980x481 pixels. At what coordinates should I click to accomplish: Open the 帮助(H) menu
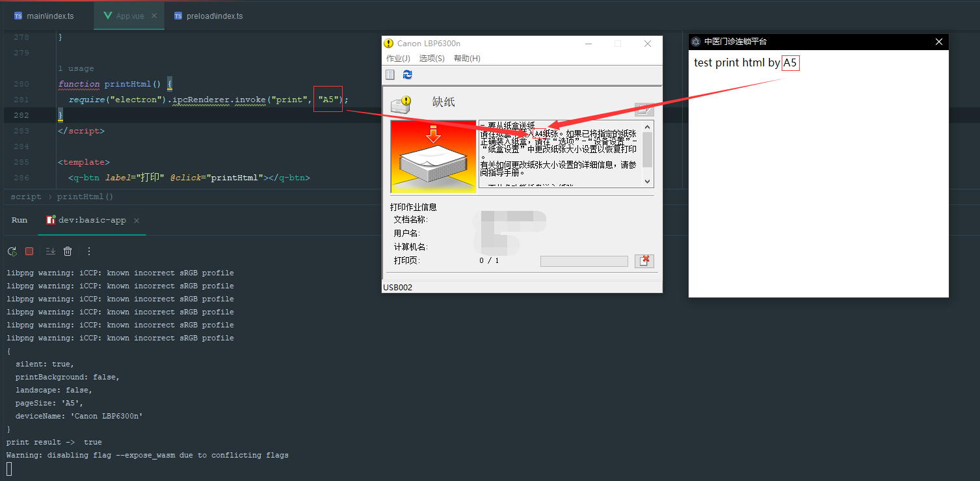coord(466,58)
